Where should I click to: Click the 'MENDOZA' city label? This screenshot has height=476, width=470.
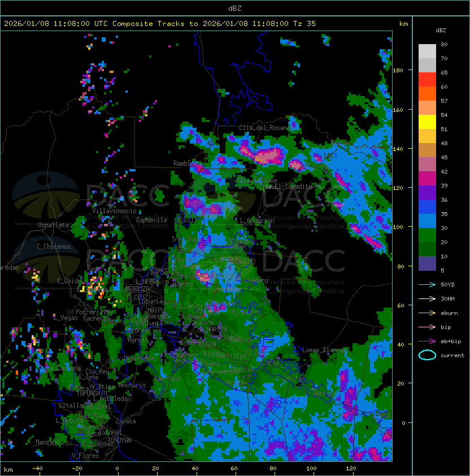tap(137, 289)
